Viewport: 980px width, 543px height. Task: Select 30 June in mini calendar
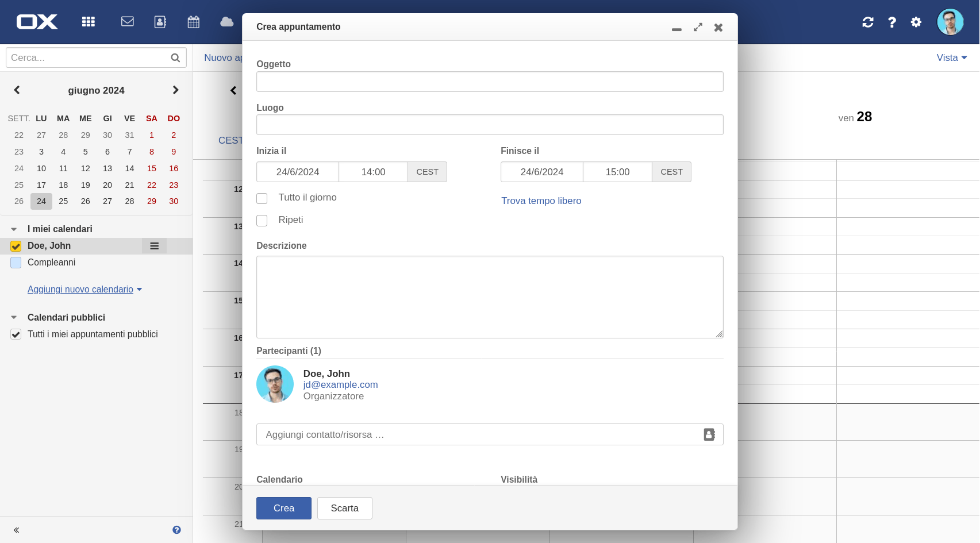point(174,201)
